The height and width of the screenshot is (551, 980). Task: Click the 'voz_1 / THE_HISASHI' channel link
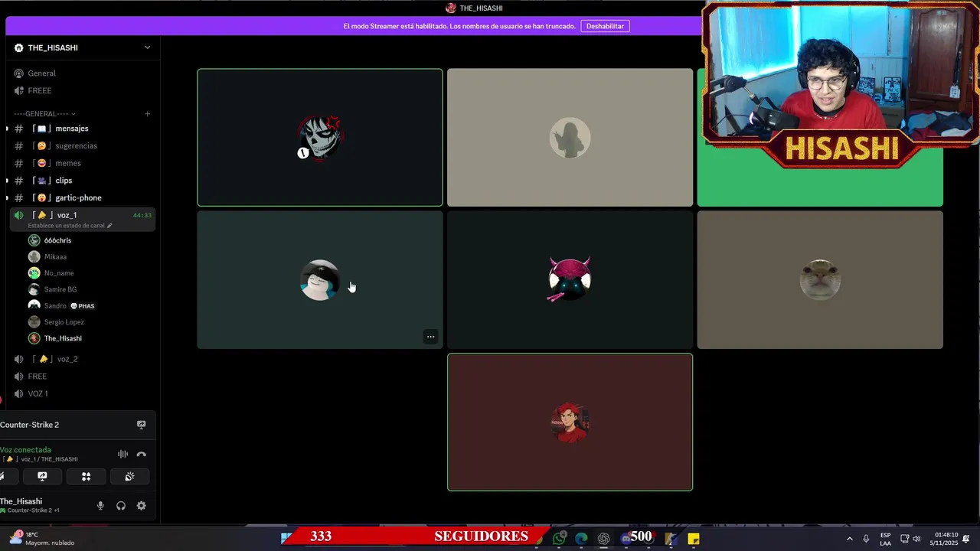[x=40, y=459]
